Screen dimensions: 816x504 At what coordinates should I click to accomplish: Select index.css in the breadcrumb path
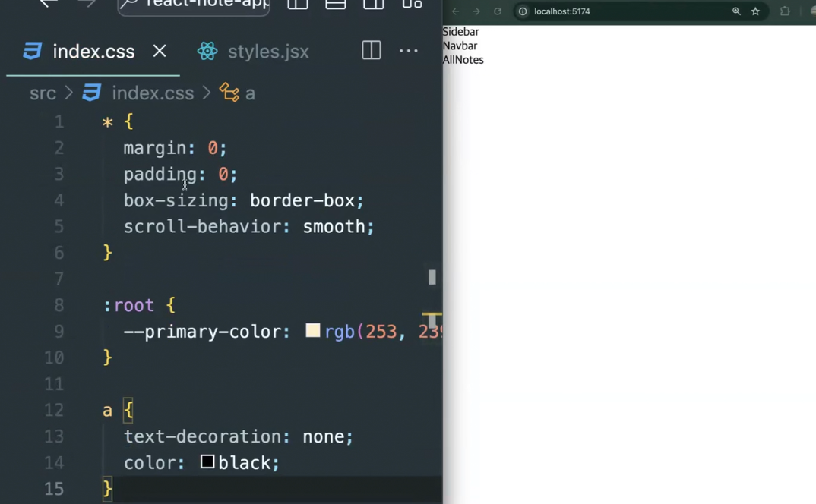click(153, 93)
